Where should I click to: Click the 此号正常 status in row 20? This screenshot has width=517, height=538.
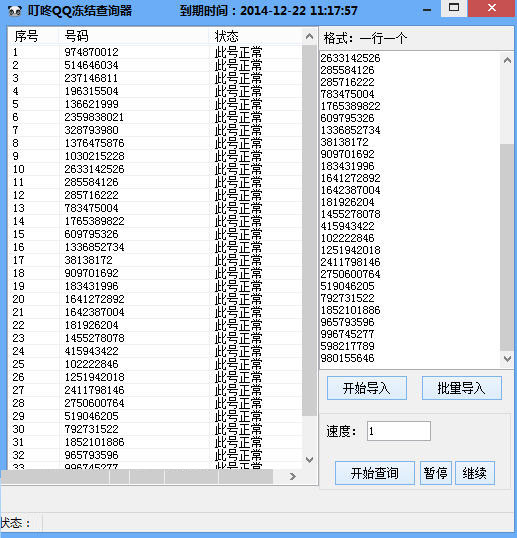[238, 299]
